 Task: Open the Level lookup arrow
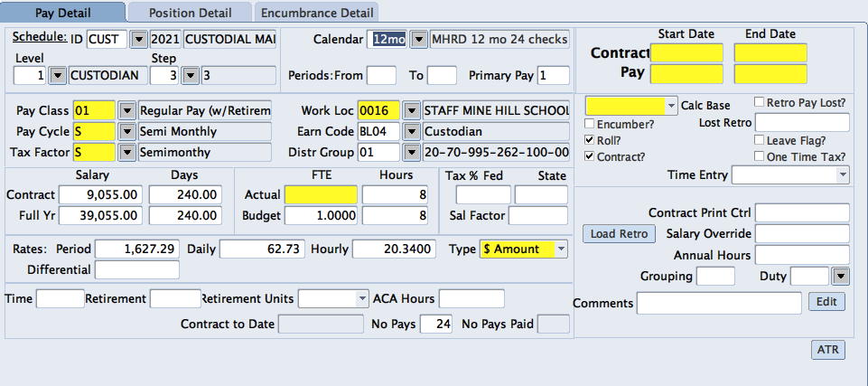tap(57, 75)
